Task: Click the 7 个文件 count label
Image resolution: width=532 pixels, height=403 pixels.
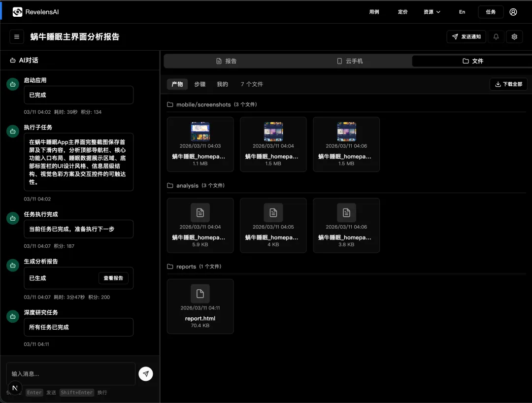Action: 252,84
